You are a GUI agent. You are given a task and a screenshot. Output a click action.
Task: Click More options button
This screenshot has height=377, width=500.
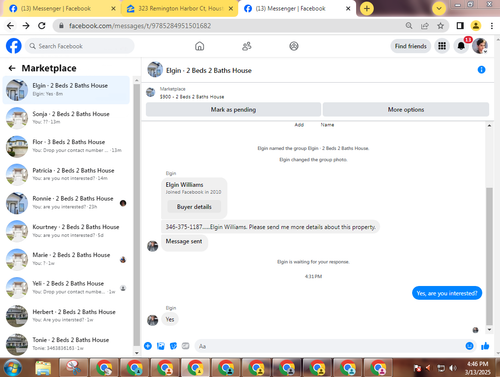pos(406,109)
